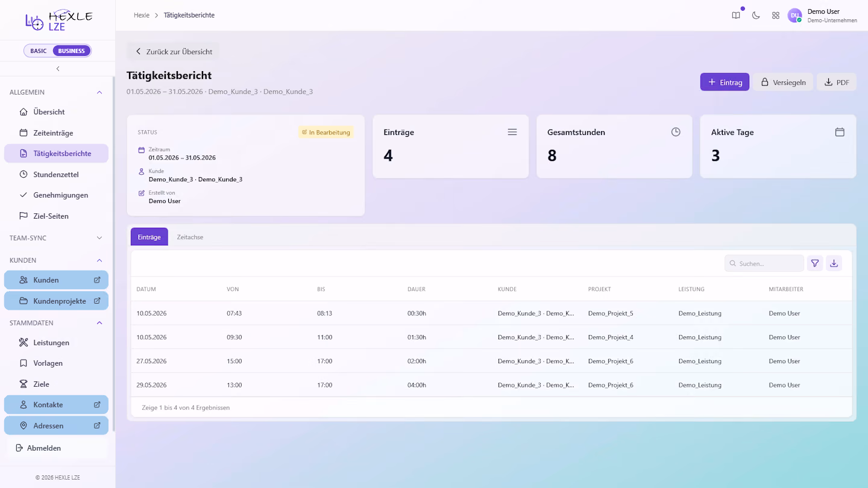Viewport: 868px width, 488px height.
Task: Click the 00:30h duration cell
Action: (x=417, y=313)
